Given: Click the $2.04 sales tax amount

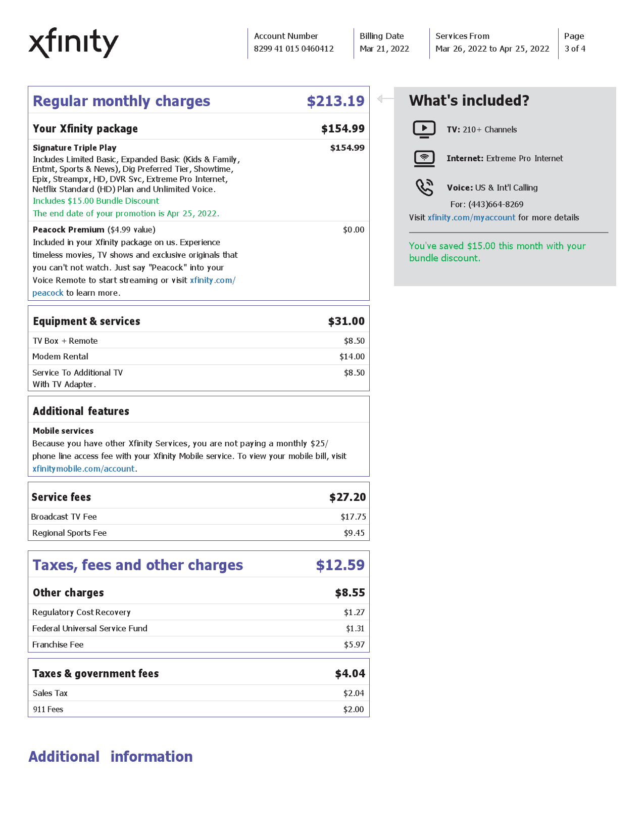Looking at the screenshot, I should coord(354,693).
